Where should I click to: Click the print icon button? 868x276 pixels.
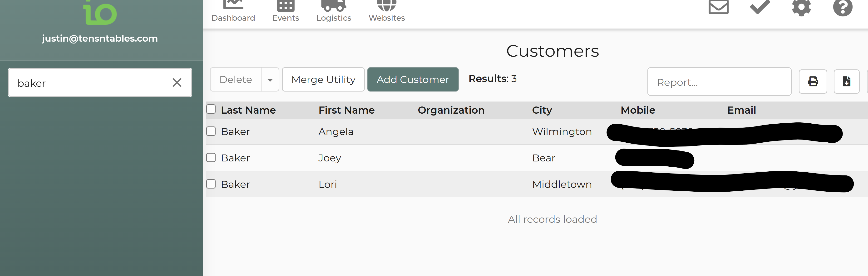(813, 82)
